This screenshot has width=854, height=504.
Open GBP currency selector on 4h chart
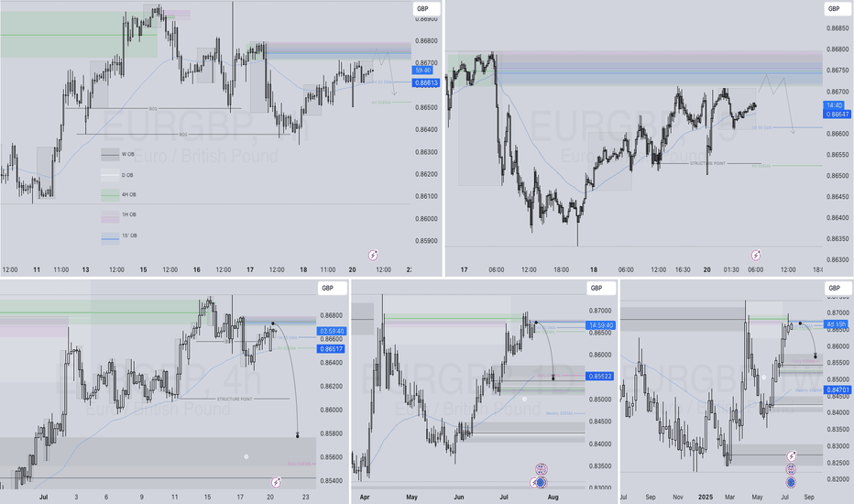[332, 289]
